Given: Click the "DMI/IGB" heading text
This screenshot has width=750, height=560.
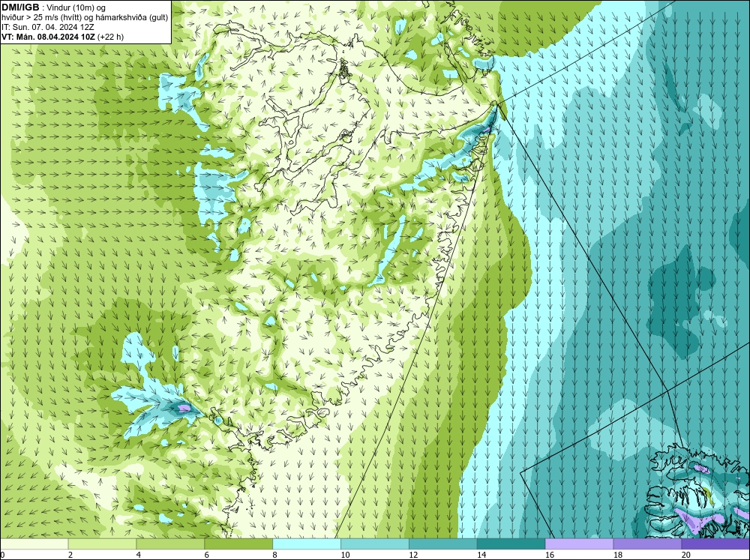Looking at the screenshot, I should [x=20, y=7].
